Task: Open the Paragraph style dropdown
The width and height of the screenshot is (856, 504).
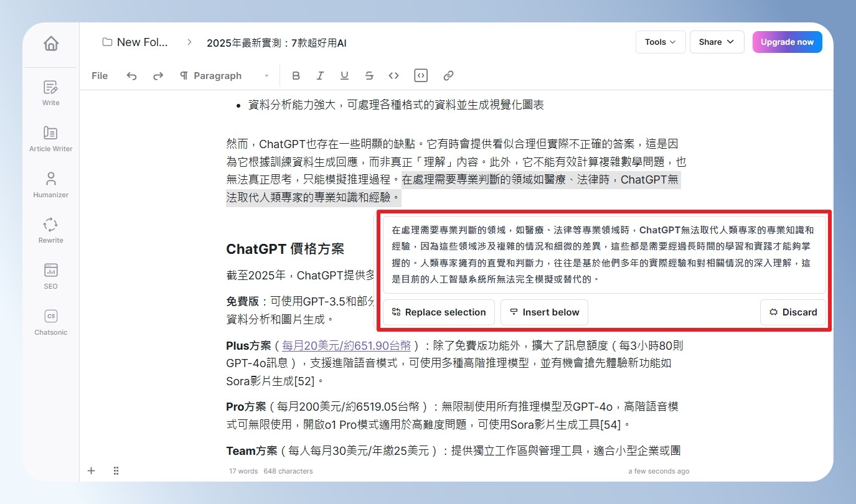Action: click(224, 76)
